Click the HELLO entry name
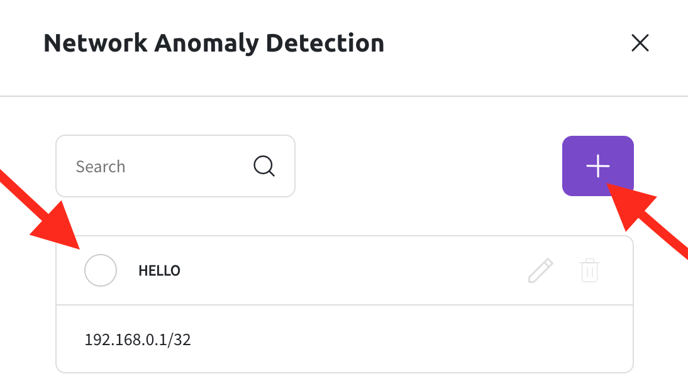Viewport: 688px width, 386px height. pyautogui.click(x=159, y=271)
